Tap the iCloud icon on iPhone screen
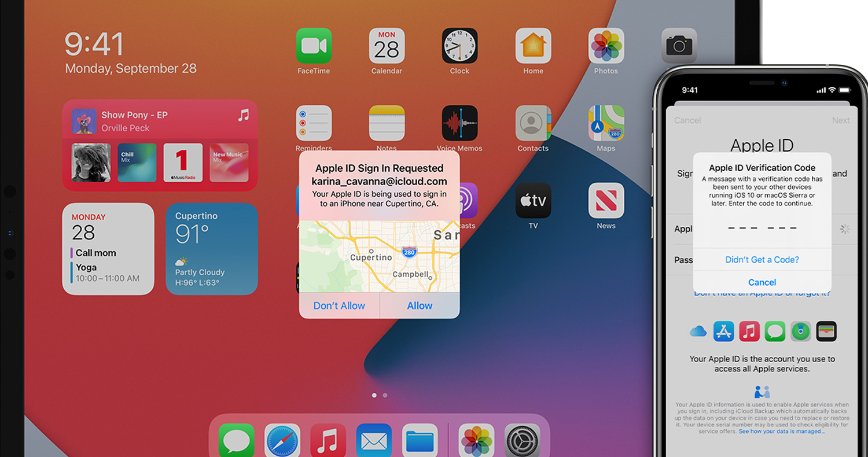Image resolution: width=868 pixels, height=457 pixels. click(698, 331)
